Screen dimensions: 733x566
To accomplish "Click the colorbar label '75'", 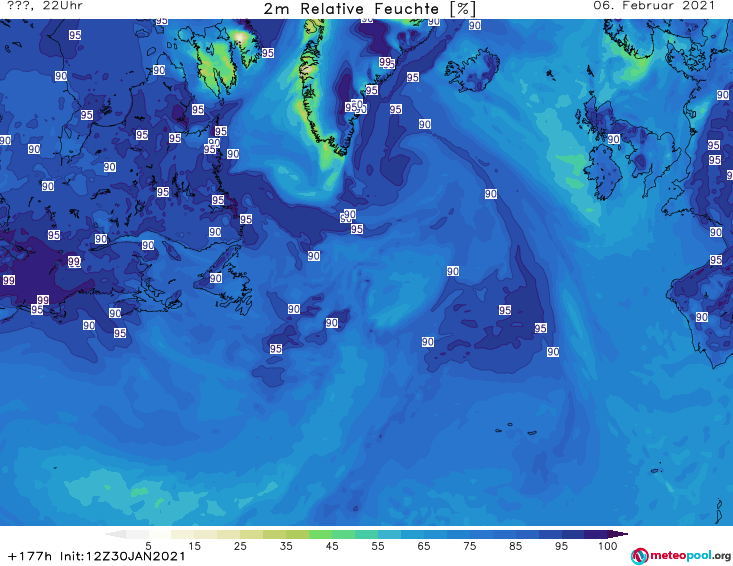I will 470,546.
